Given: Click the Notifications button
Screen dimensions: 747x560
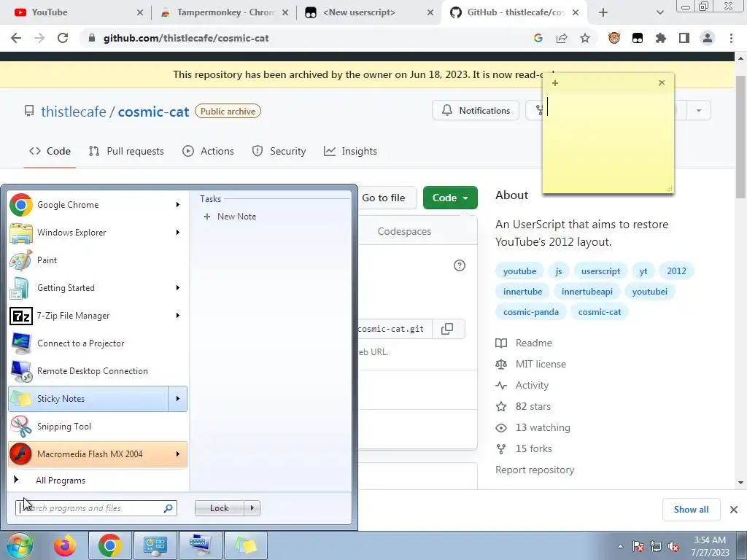Looking at the screenshot, I should [x=476, y=111].
